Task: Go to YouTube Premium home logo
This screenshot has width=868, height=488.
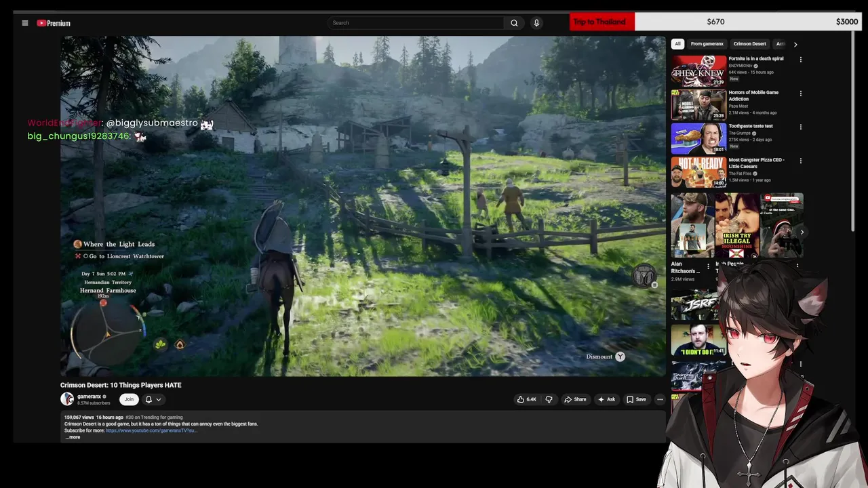Action: pos(54,23)
